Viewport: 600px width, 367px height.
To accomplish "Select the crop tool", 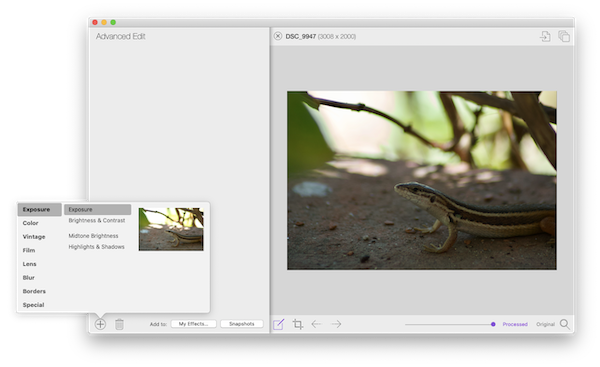I will [298, 324].
